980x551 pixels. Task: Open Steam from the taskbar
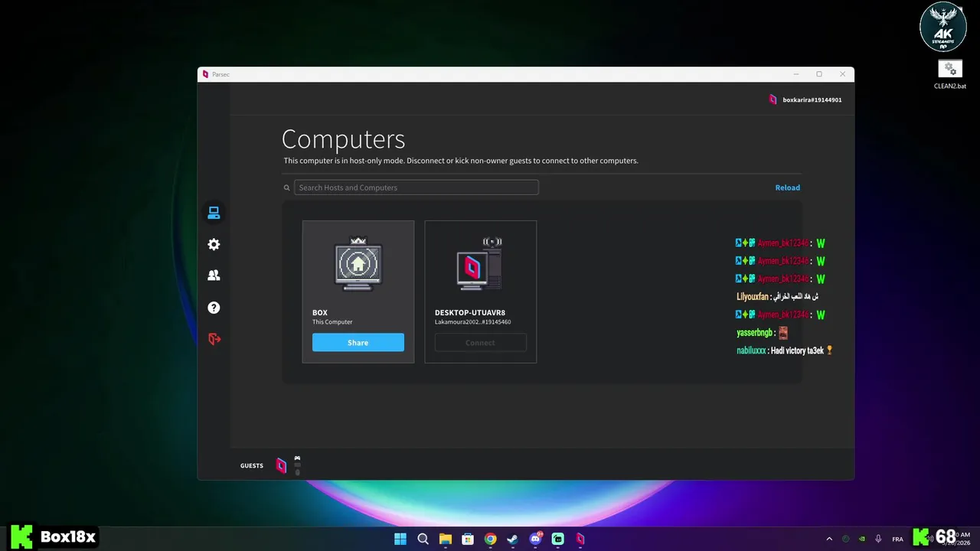(513, 539)
